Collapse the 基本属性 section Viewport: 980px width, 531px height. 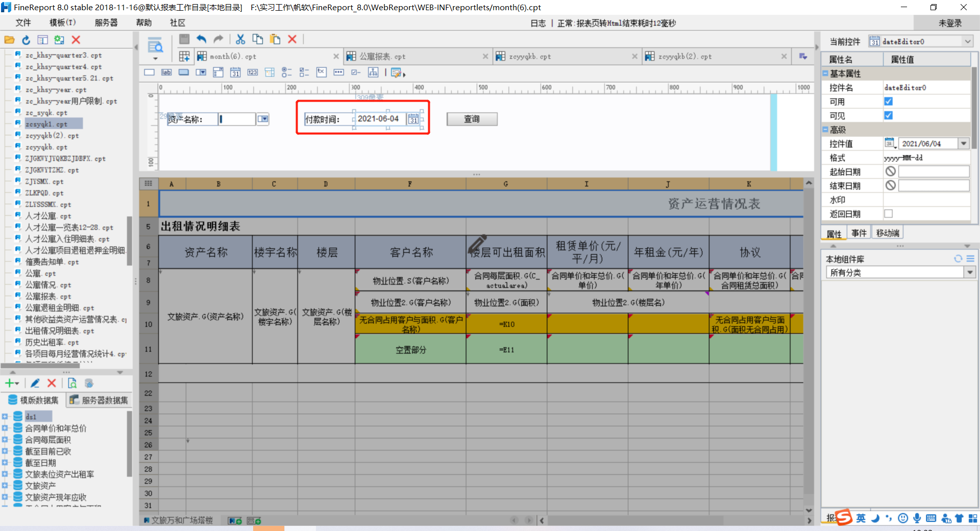click(825, 74)
